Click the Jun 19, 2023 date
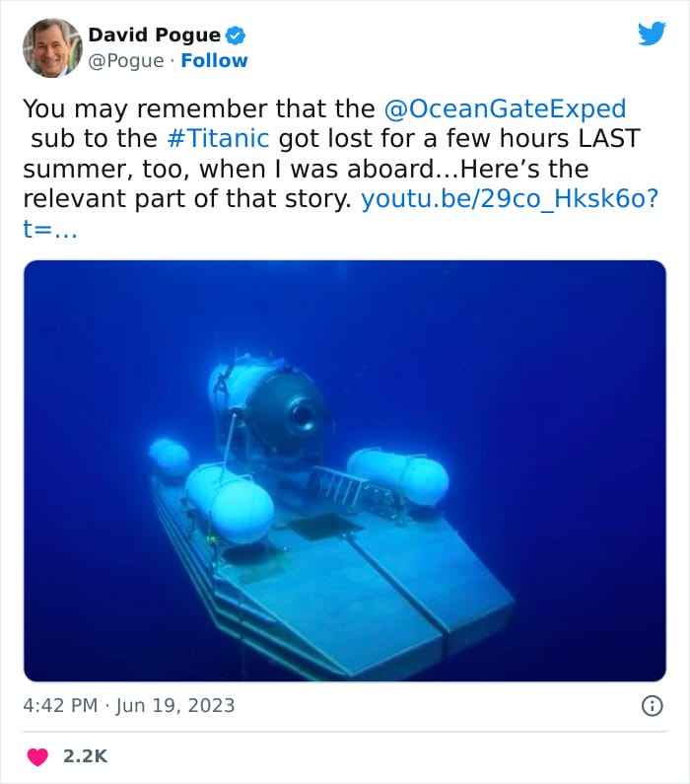This screenshot has width=690, height=784. pyautogui.click(x=177, y=705)
